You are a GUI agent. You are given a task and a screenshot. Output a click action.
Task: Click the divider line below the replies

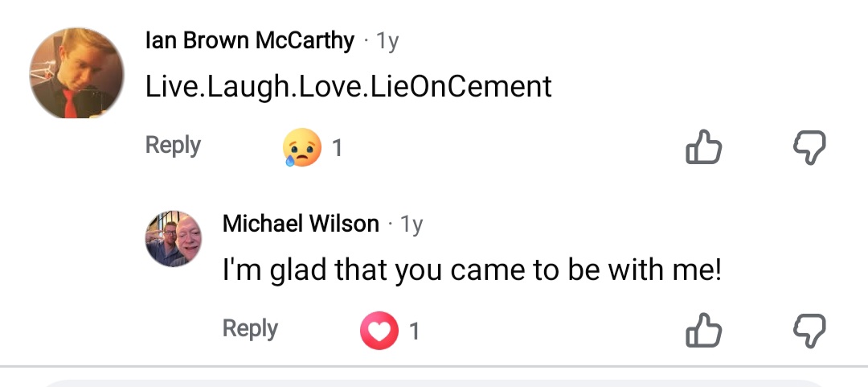tap(434, 367)
